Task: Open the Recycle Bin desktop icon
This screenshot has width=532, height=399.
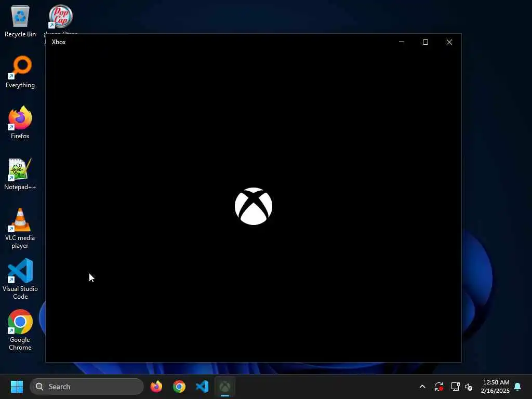Action: pyautogui.click(x=20, y=21)
